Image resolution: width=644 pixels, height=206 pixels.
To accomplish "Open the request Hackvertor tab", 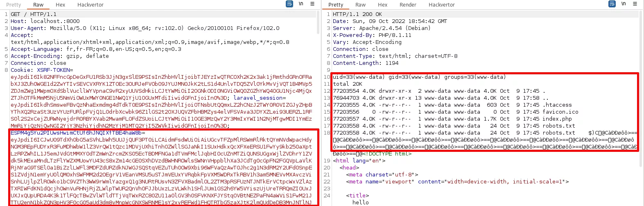I will [x=90, y=5].
